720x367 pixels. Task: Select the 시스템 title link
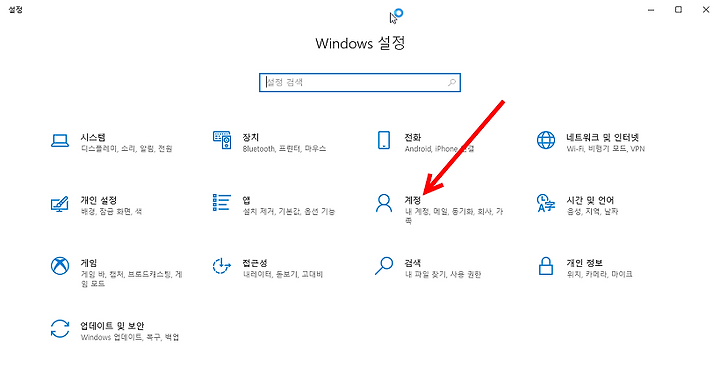[x=93, y=137]
